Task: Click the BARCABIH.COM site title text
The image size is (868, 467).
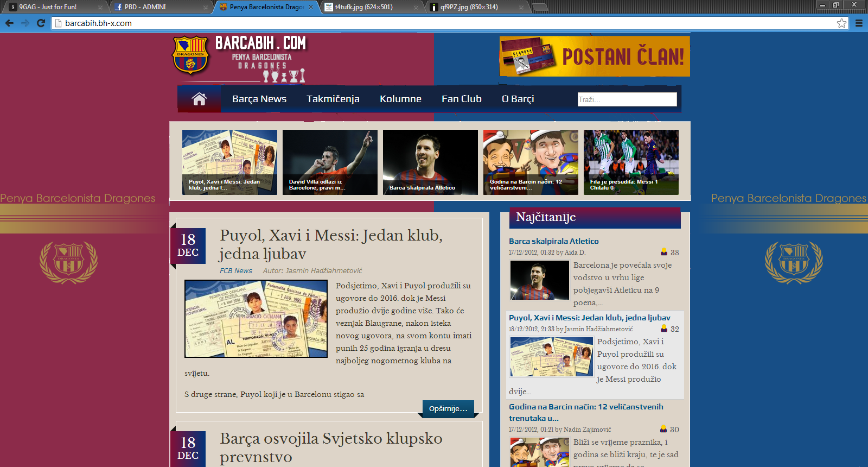Action: point(260,43)
